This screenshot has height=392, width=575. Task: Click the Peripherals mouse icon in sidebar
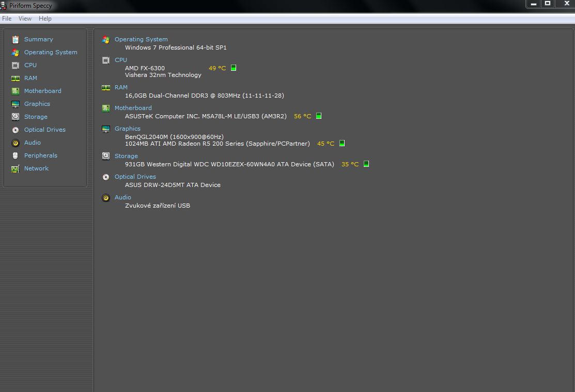15,155
